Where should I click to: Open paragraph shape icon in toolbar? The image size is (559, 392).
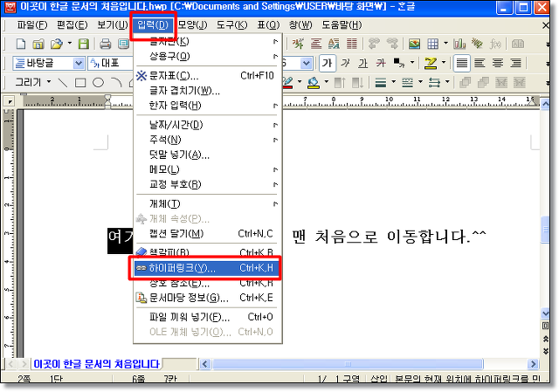click(316, 44)
